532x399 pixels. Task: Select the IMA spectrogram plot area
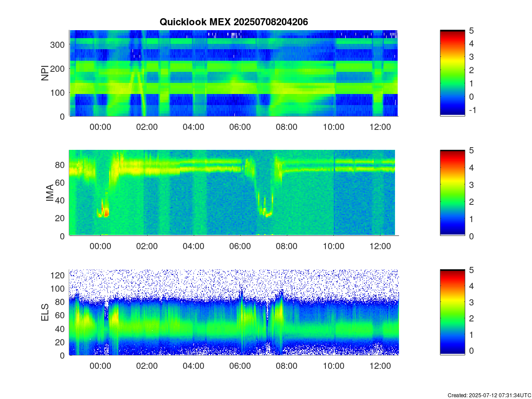click(234, 193)
